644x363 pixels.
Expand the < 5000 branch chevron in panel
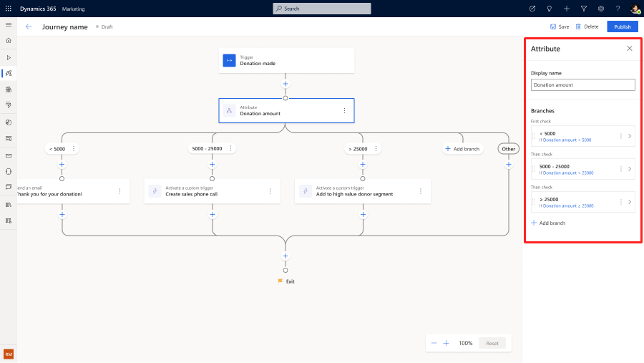point(630,136)
